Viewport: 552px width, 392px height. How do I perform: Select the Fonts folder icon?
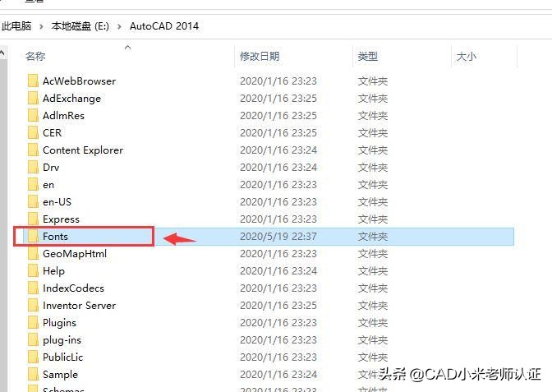tap(33, 236)
